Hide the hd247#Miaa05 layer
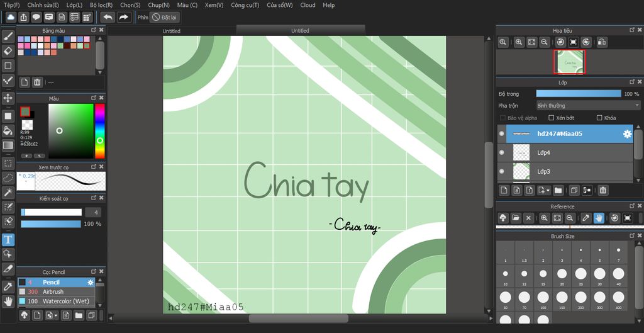Viewport: 644px width, 333px height. pyautogui.click(x=501, y=133)
